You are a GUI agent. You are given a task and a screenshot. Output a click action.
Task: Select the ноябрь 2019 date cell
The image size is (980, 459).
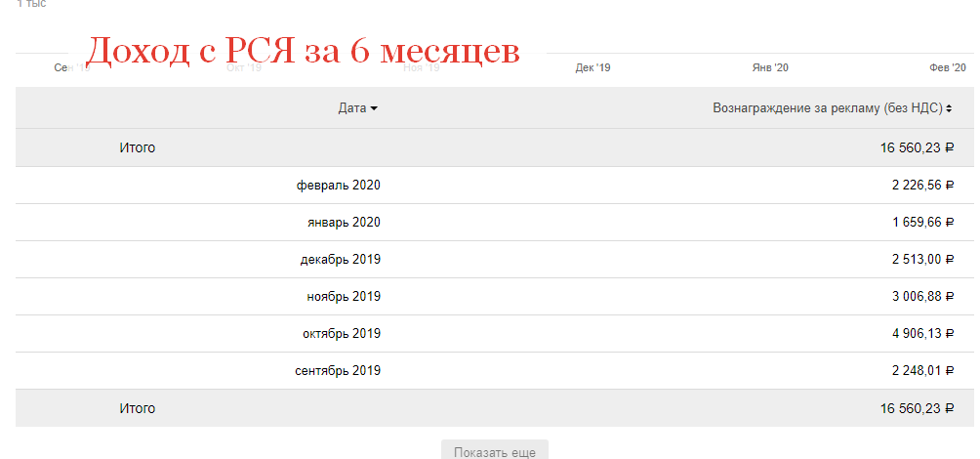tap(344, 297)
